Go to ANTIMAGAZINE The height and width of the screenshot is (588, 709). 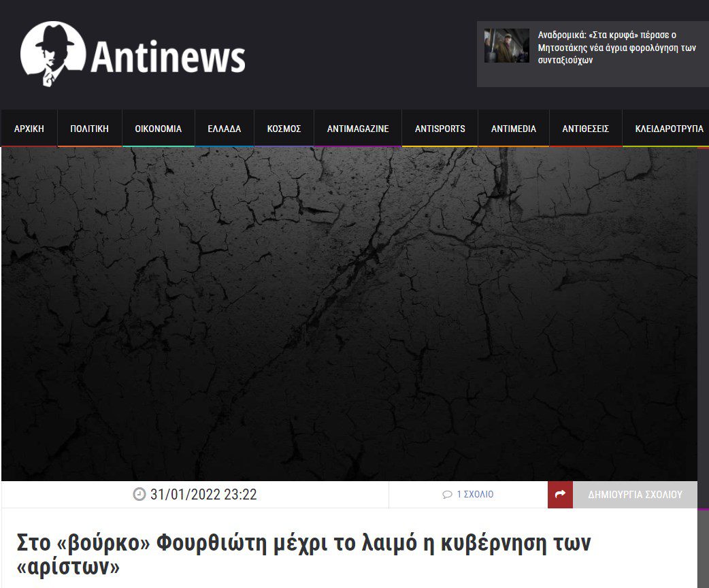click(358, 129)
